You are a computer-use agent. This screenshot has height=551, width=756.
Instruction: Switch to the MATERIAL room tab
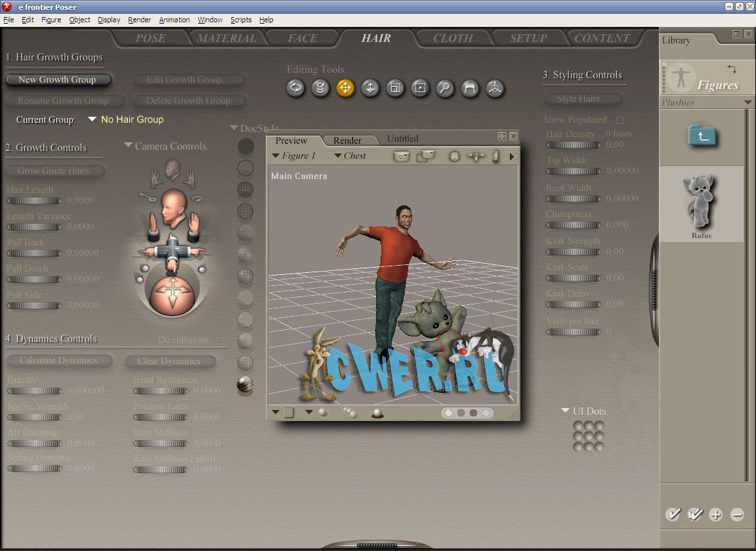pos(226,38)
